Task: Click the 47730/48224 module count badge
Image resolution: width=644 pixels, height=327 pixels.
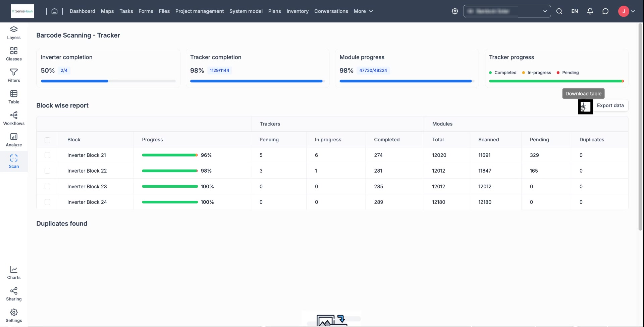Action: coord(373,71)
